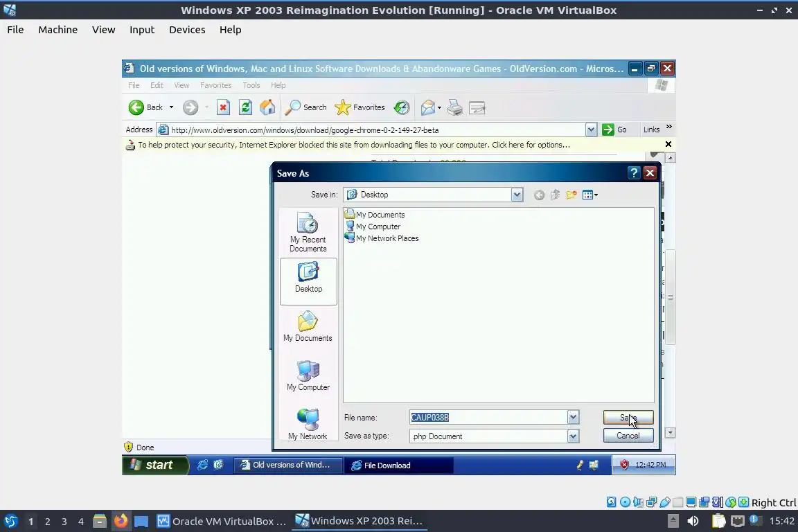This screenshot has height=532, width=798.
Task: Open Firefox from the host taskbar
Action: pyautogui.click(x=121, y=521)
